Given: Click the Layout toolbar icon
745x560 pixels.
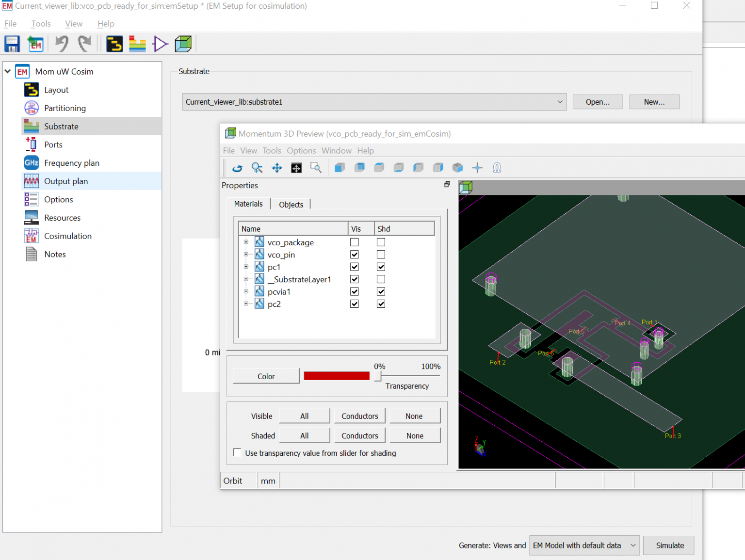Looking at the screenshot, I should pyautogui.click(x=114, y=44).
